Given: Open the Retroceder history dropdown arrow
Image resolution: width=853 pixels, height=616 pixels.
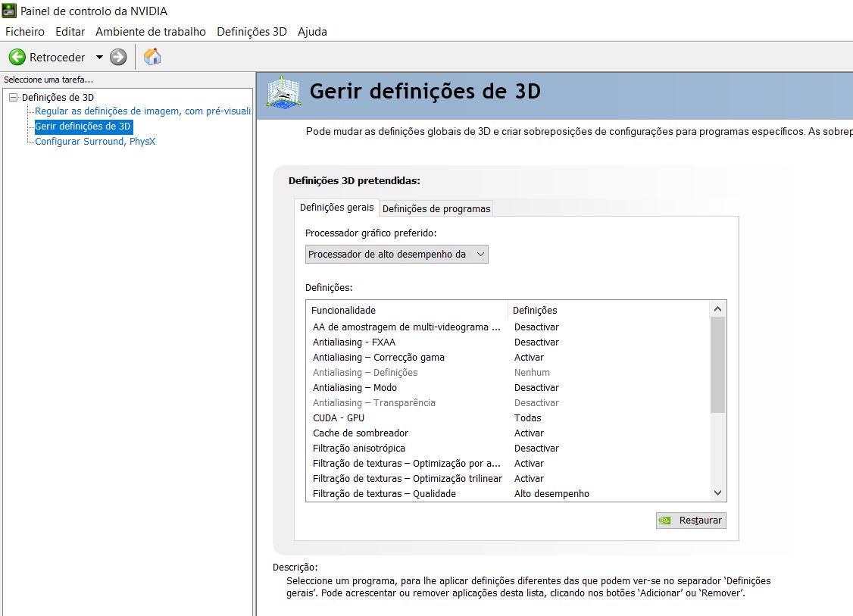Looking at the screenshot, I should coord(99,57).
